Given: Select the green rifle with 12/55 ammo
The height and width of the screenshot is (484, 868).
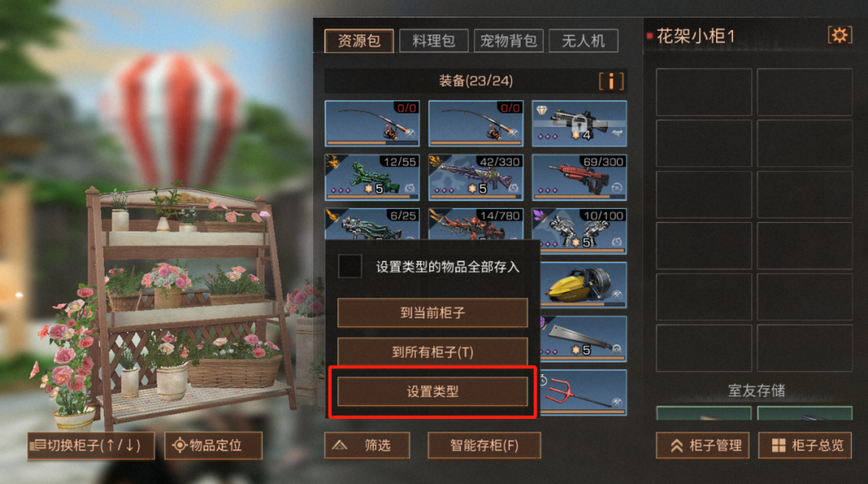Looking at the screenshot, I should pyautogui.click(x=372, y=177).
